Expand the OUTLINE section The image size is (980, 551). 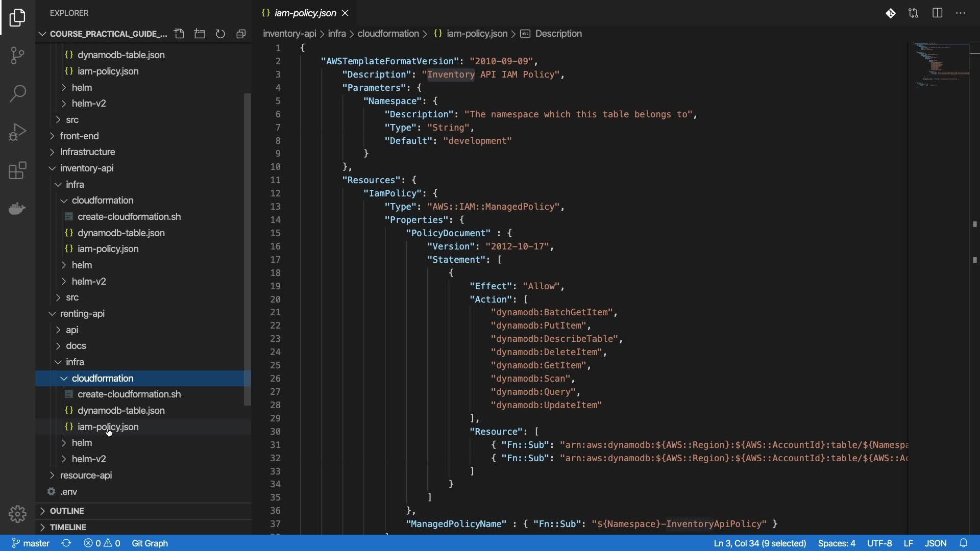pos(66,511)
